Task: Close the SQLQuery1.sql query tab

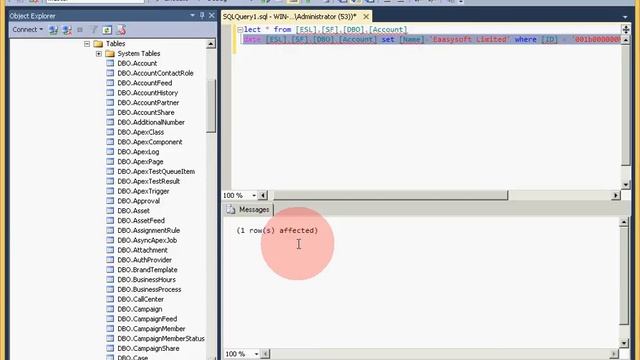Action: click(x=366, y=16)
